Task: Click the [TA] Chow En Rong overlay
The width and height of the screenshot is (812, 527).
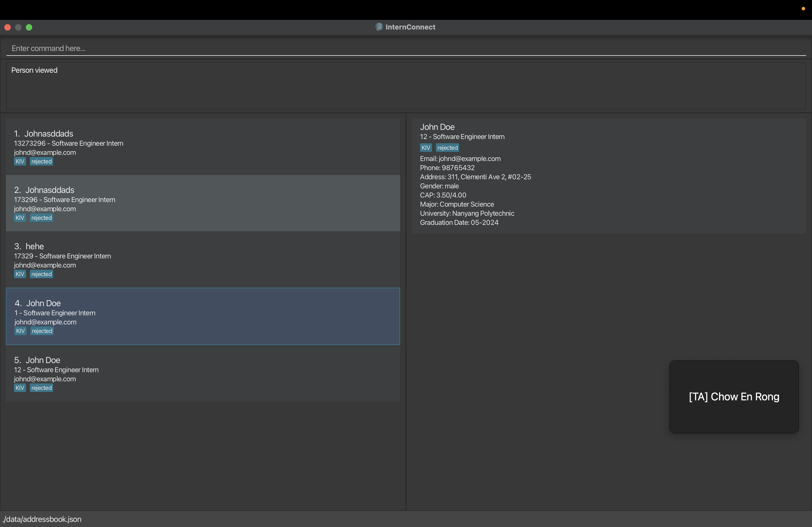Action: pyautogui.click(x=734, y=397)
